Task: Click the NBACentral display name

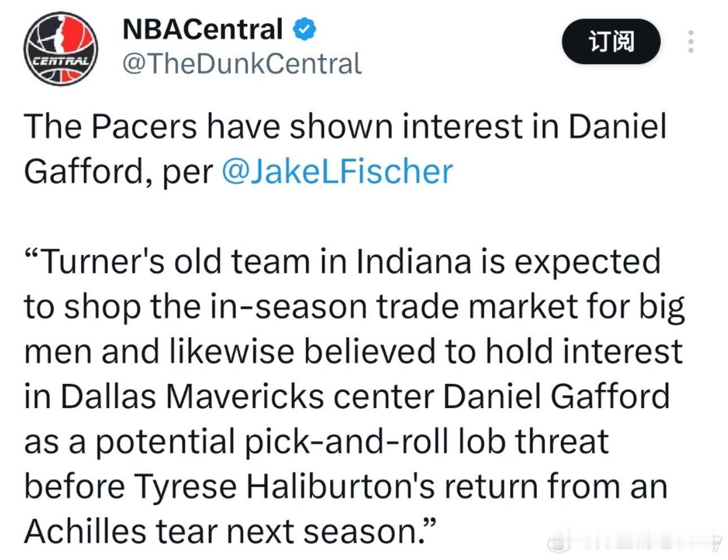Action: 202,29
